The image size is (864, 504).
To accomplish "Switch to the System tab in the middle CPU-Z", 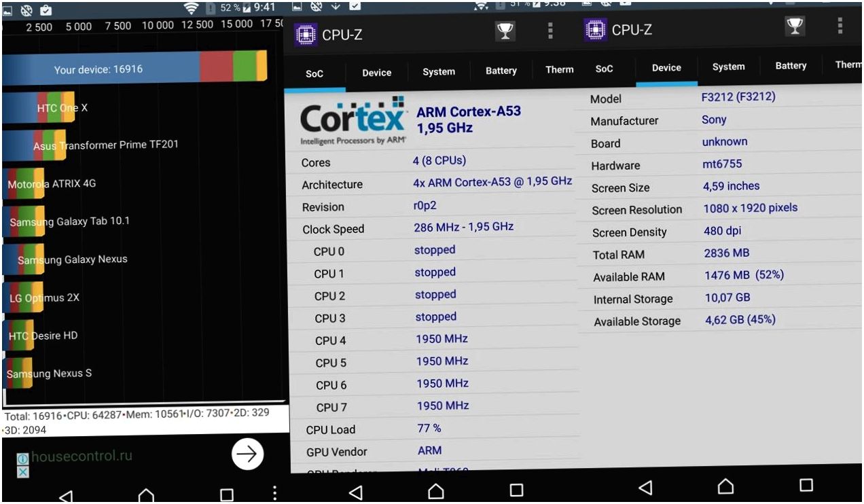I will tap(439, 71).
